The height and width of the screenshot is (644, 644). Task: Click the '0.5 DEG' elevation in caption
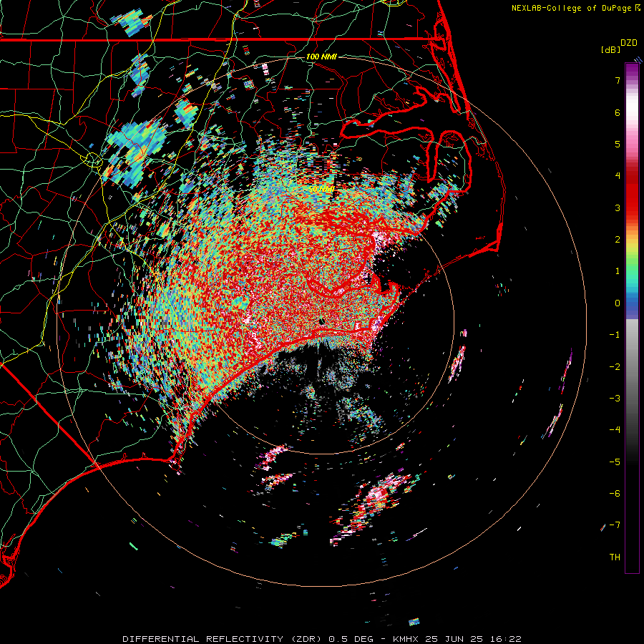(x=351, y=639)
